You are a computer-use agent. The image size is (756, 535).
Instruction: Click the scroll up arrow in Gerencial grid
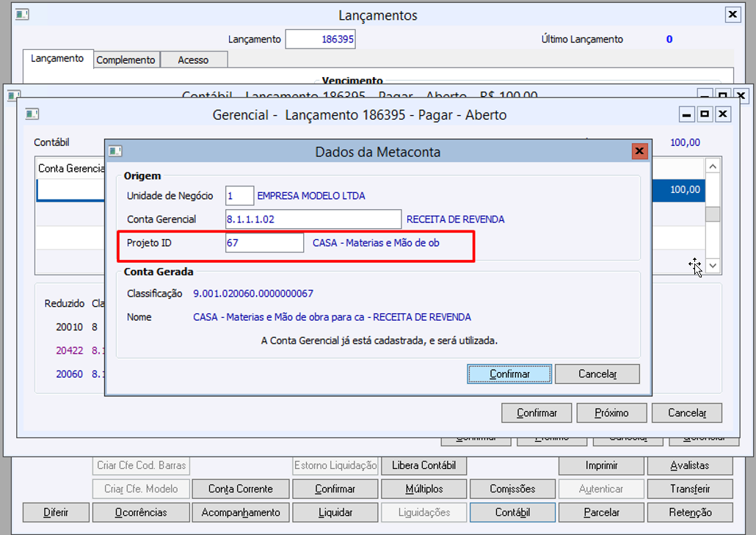click(x=713, y=167)
